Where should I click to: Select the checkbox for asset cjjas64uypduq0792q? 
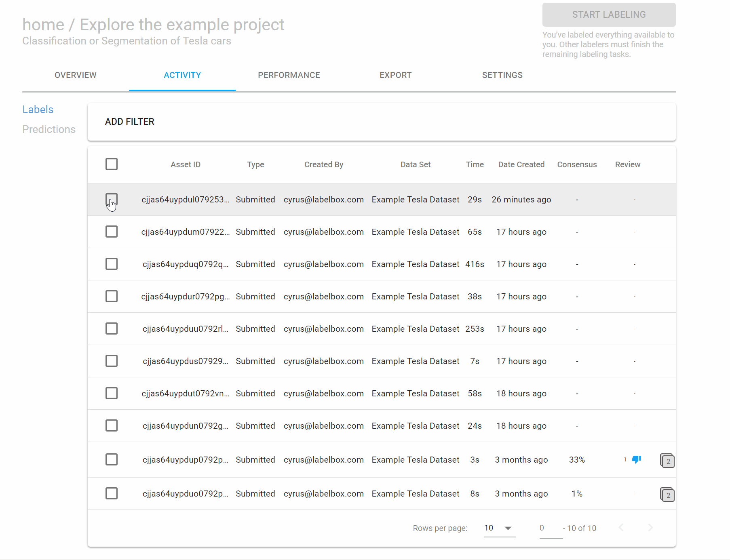click(112, 264)
